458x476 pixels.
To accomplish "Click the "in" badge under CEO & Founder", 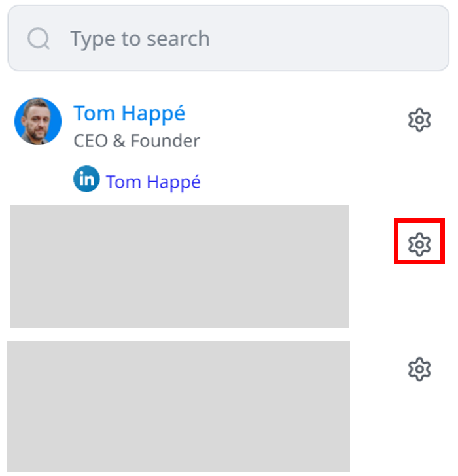I will 86,179.
